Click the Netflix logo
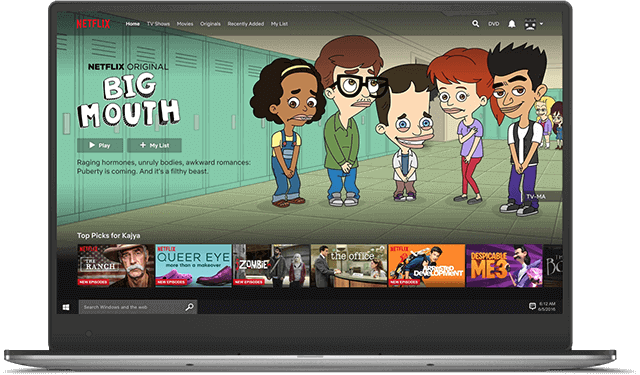The image size is (640, 375). [x=93, y=24]
